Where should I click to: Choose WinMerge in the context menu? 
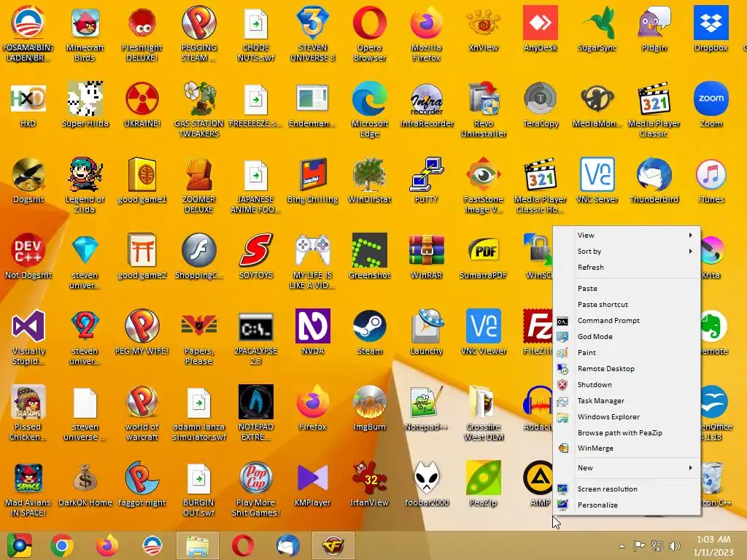click(627, 448)
